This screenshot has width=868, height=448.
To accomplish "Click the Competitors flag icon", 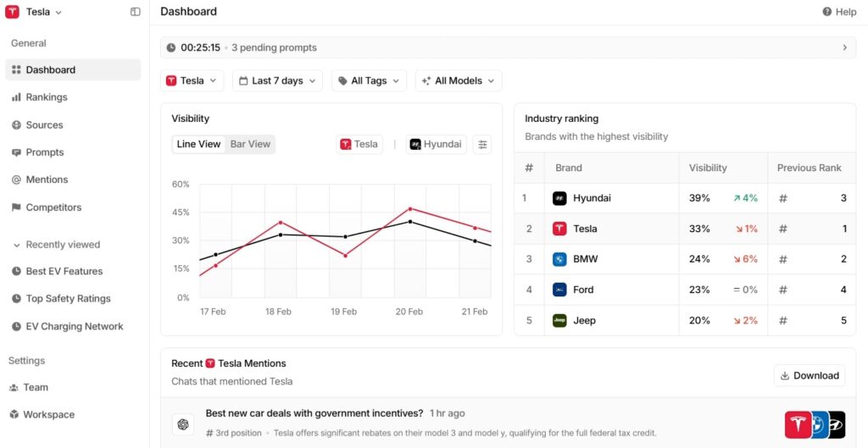I will (16, 207).
